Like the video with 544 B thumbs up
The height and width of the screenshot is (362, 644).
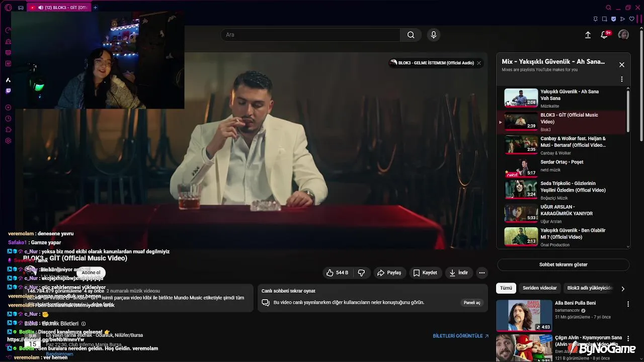coord(337,273)
